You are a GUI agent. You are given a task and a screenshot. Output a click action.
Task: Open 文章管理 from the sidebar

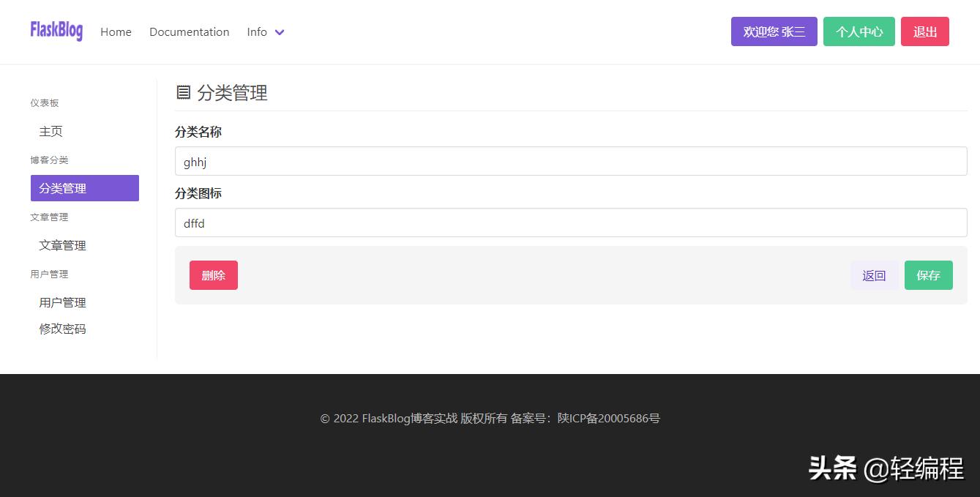[62, 244]
